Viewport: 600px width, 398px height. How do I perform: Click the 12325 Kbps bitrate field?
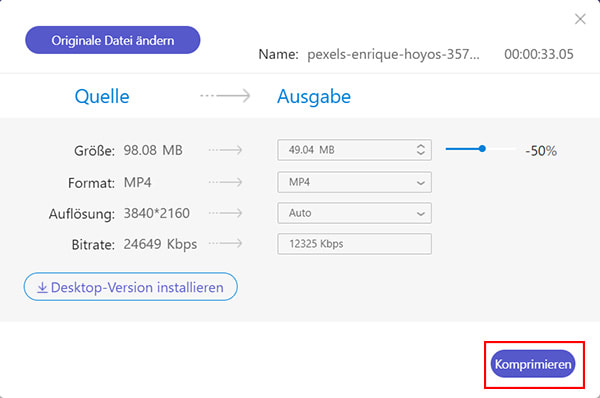tap(354, 244)
